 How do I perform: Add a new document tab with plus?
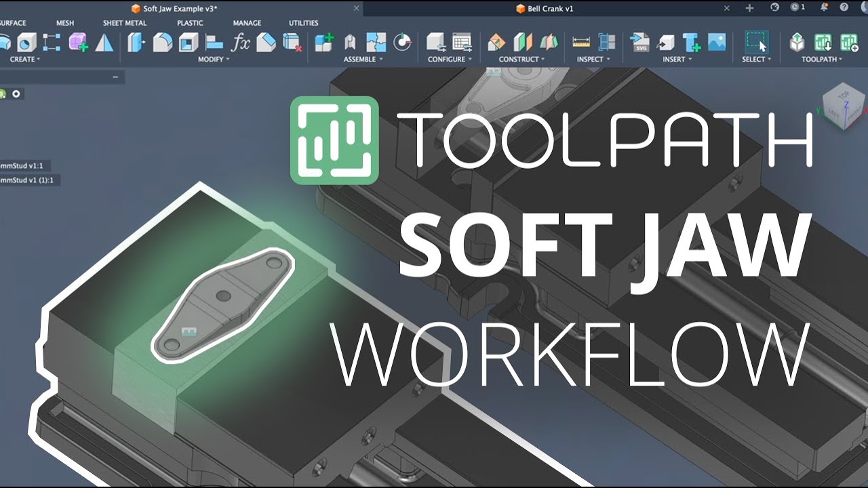point(749,8)
